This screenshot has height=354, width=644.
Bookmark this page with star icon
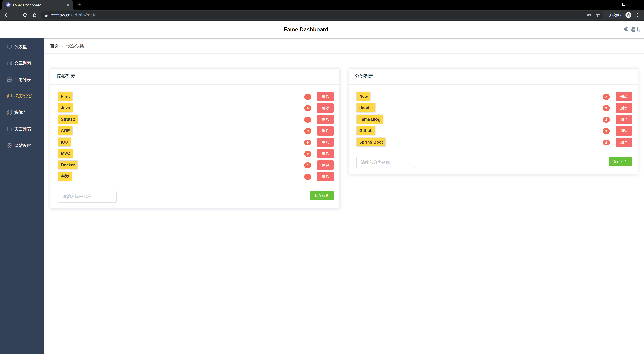[x=598, y=15]
